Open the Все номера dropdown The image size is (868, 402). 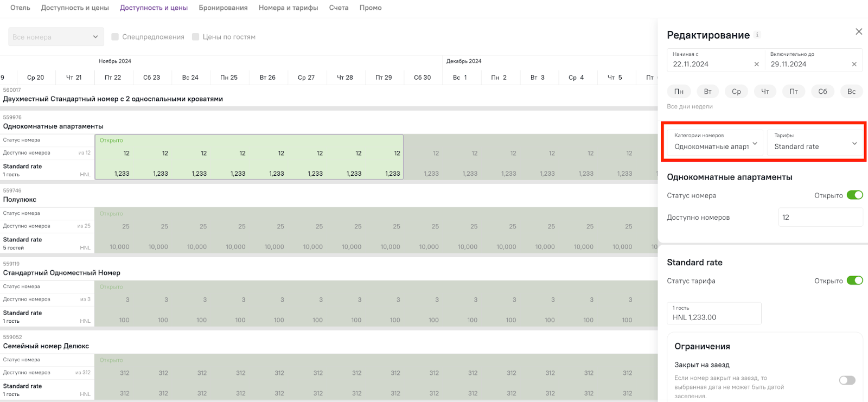pyautogui.click(x=56, y=37)
